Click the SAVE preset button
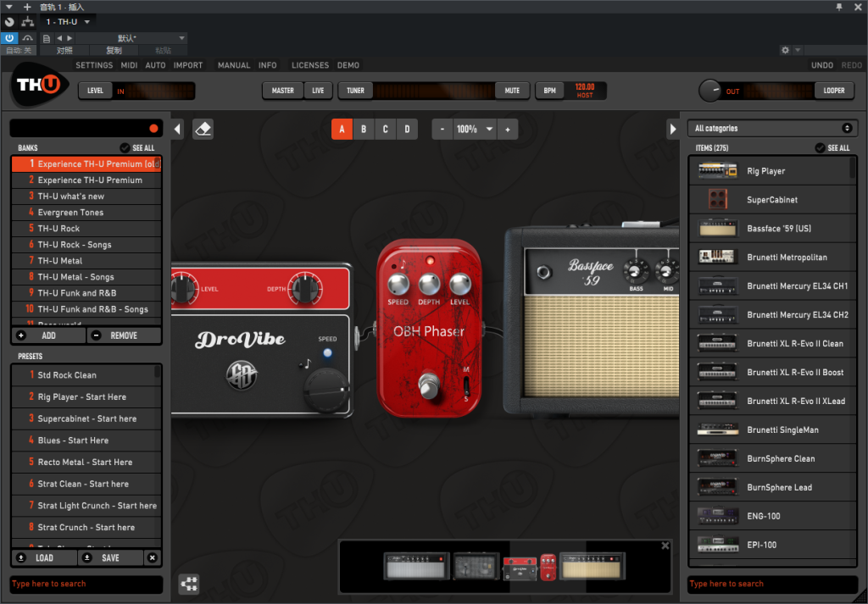This screenshot has height=604, width=868. [x=111, y=557]
